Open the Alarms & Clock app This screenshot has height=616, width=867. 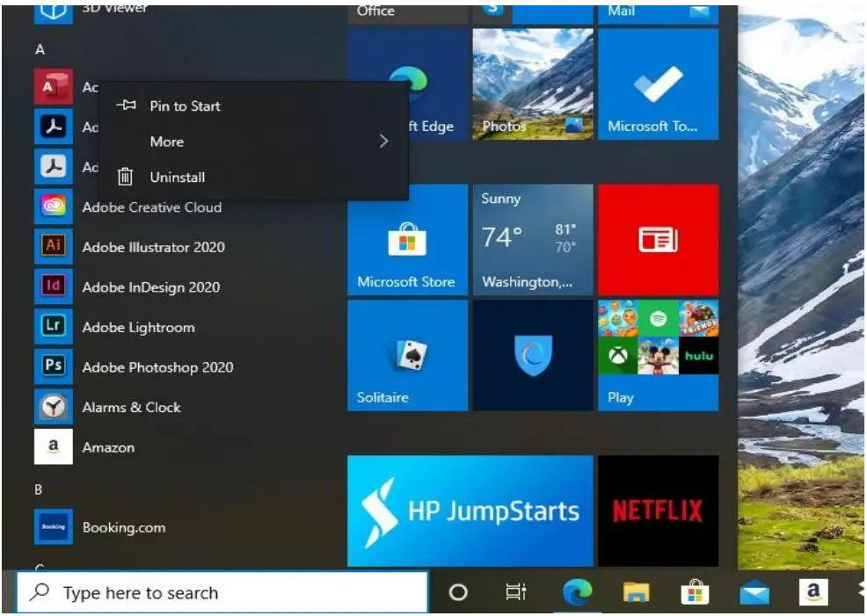pyautogui.click(x=131, y=407)
